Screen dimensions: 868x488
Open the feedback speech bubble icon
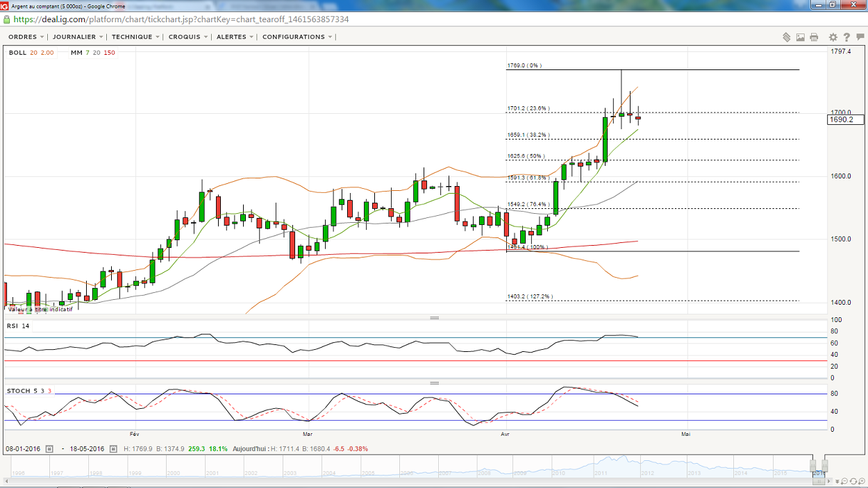click(x=860, y=37)
